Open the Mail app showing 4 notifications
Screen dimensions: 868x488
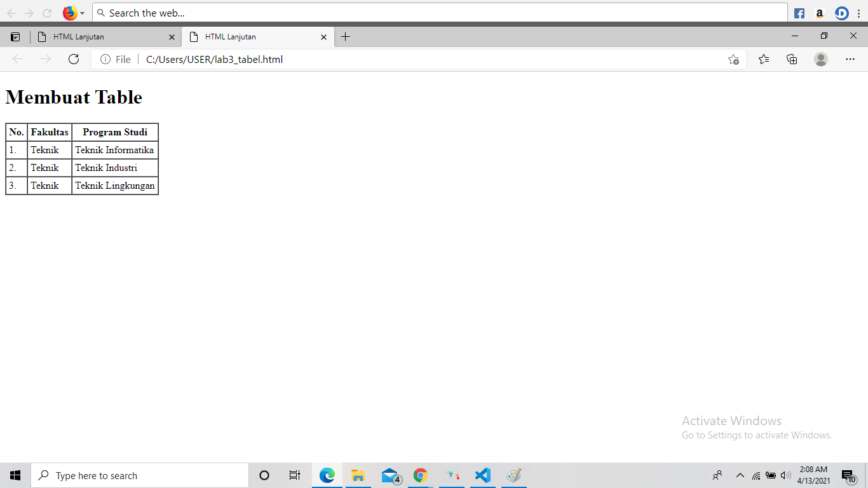[x=389, y=475]
